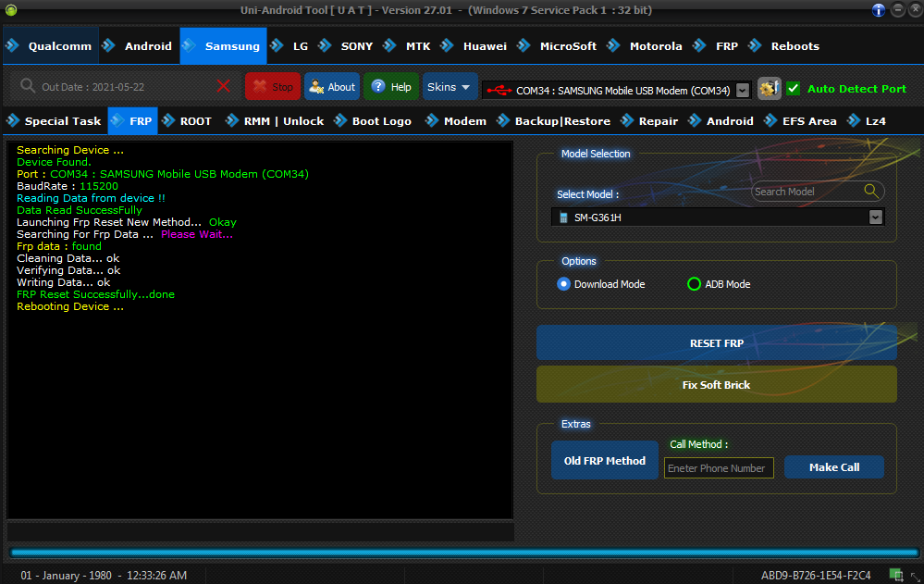Viewport: 924px width, 584px height.
Task: Open the COM34 port dropdown
Action: point(743,91)
